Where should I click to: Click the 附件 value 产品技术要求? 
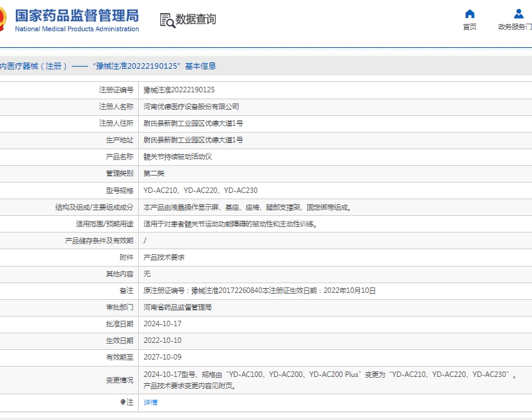(x=164, y=257)
